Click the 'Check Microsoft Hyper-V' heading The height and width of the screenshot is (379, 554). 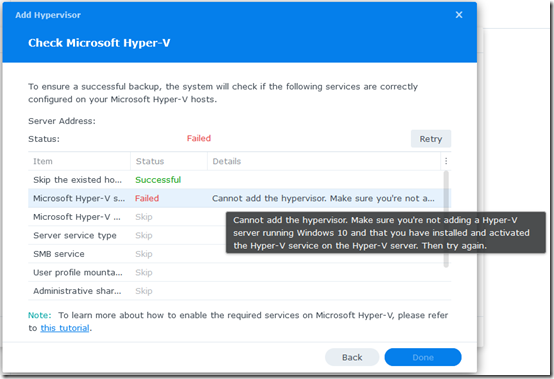tap(99, 43)
